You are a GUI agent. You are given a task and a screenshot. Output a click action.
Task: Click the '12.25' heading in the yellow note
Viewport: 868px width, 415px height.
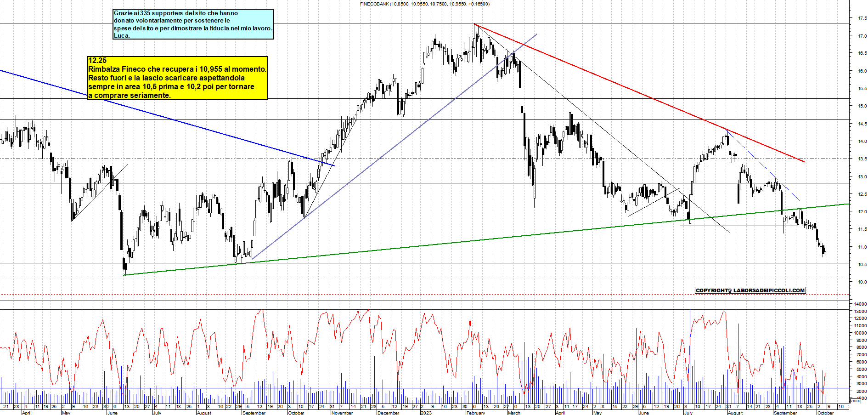click(97, 60)
